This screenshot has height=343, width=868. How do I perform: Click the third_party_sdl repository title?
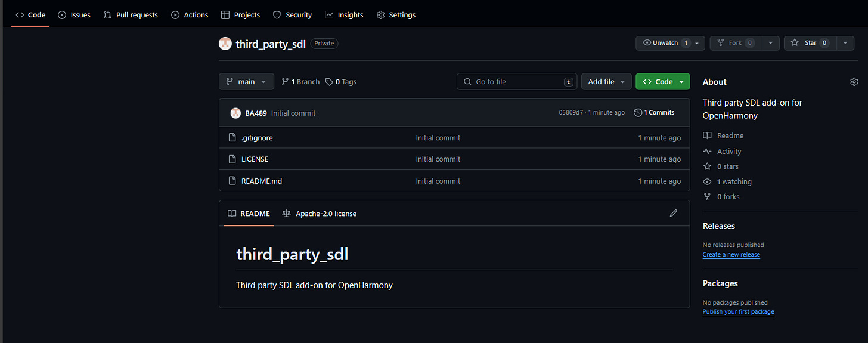click(x=271, y=44)
